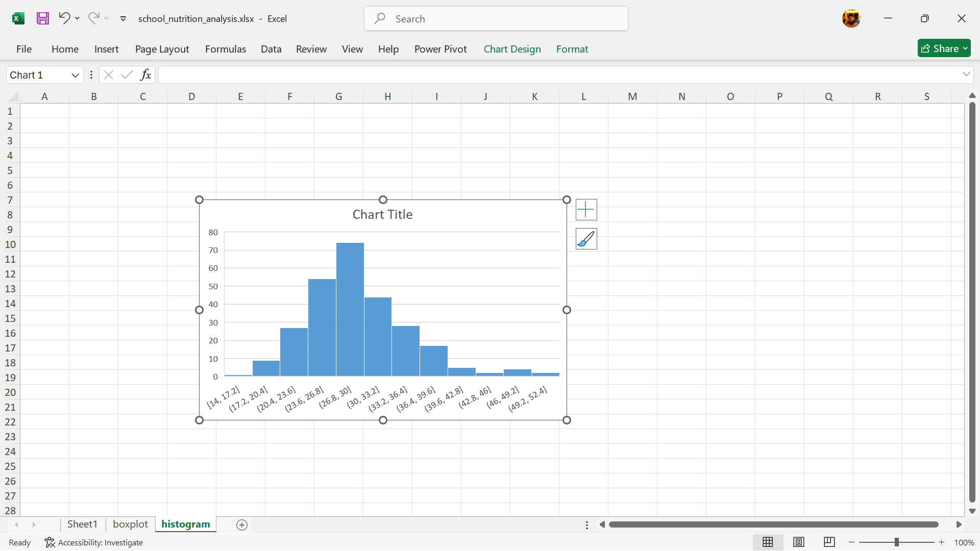Open the Chart Elements plus button

pyautogui.click(x=586, y=210)
